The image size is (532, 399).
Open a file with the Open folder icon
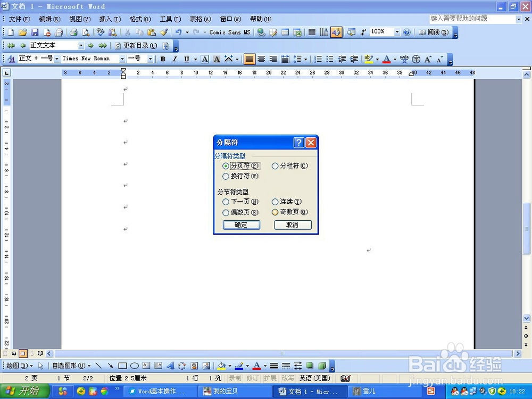[x=23, y=32]
